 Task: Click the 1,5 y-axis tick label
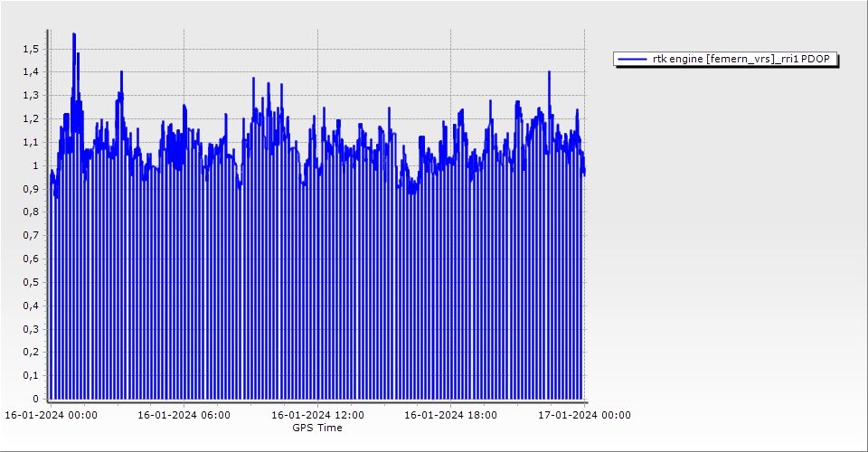click(x=30, y=48)
